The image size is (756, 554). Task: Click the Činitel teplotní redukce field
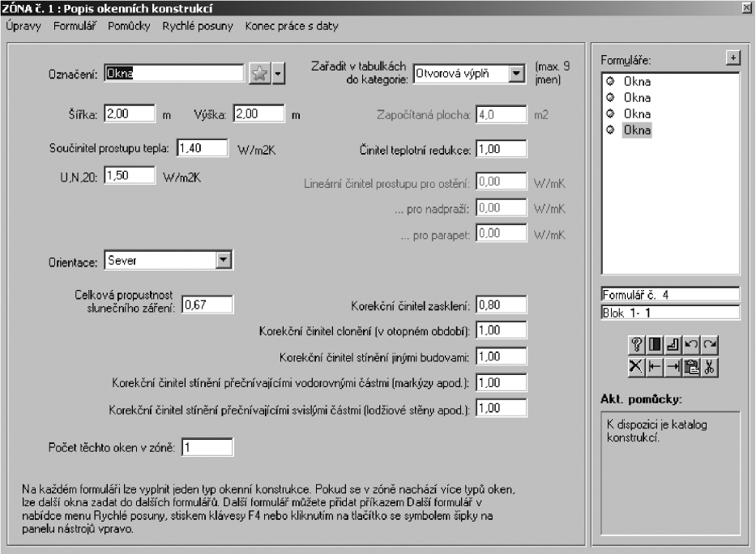coord(502,149)
